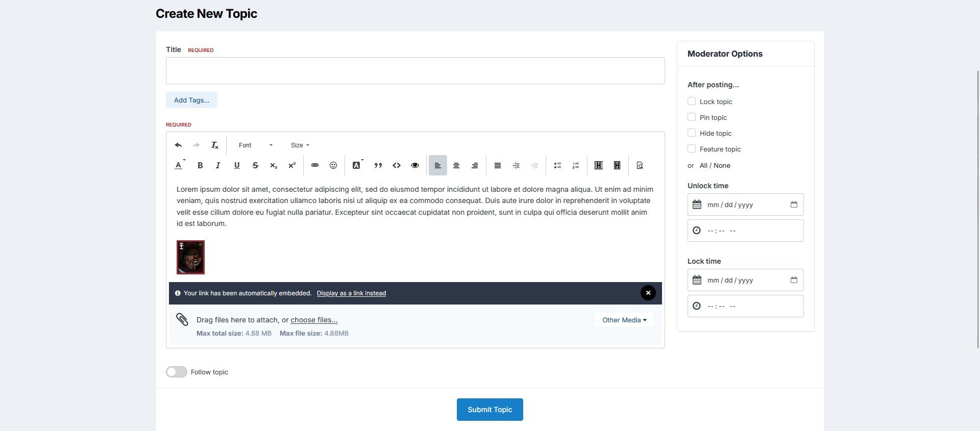Enable the Pin topic option
This screenshot has width=980, height=431.
(x=692, y=117)
